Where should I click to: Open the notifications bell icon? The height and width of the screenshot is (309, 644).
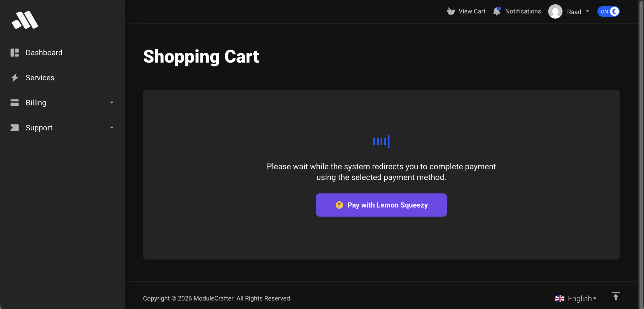[x=497, y=11]
